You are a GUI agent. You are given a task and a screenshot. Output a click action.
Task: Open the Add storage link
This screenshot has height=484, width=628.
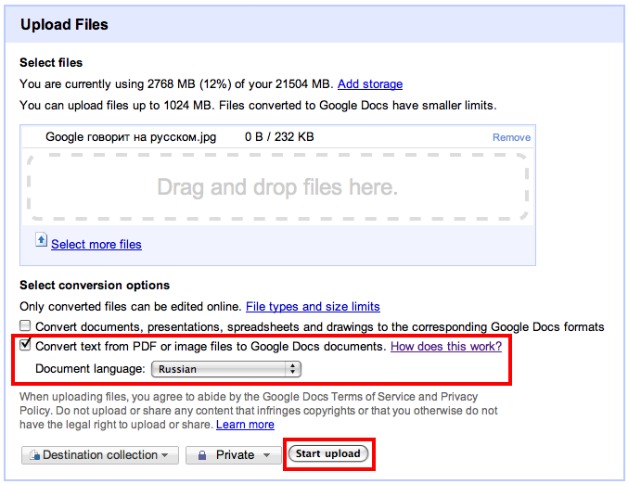click(370, 84)
